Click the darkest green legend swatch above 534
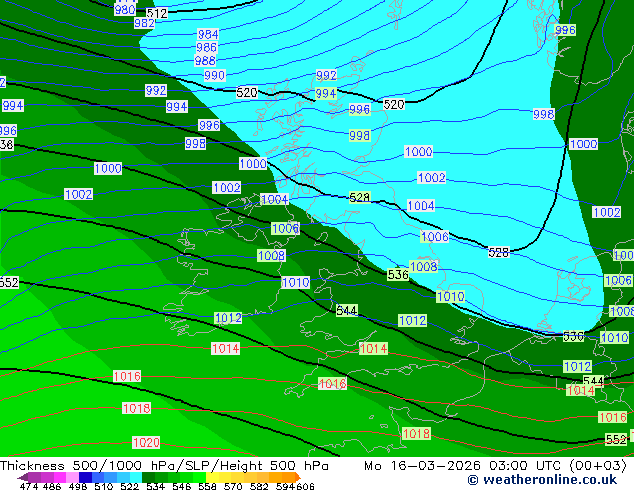 [149, 477]
